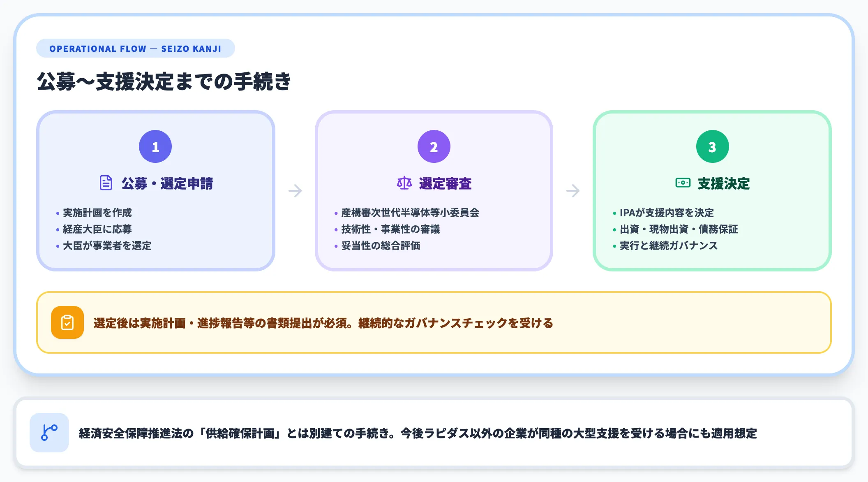
Task: Click the blue branch icon in the bottom card
Action: (49, 433)
